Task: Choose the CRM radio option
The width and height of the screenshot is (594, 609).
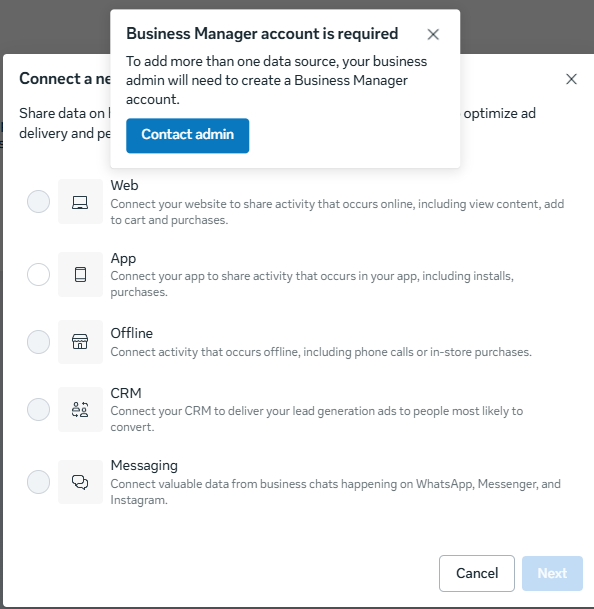Action: pos(38,409)
